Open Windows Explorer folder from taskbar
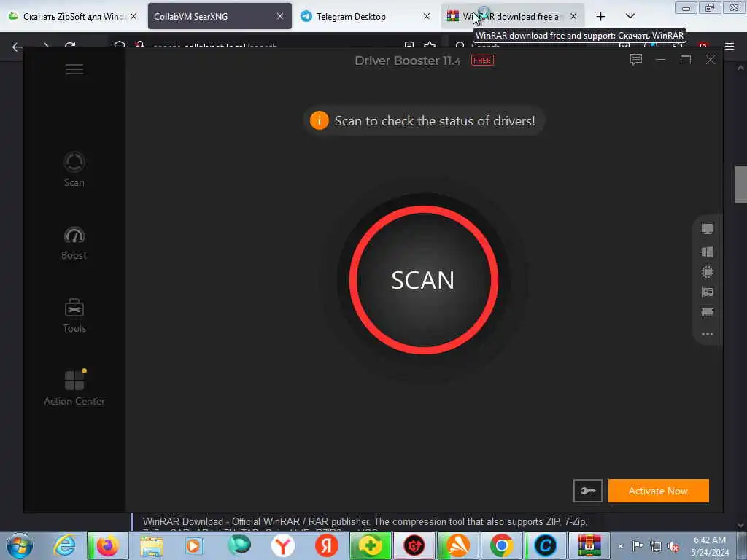Image resolution: width=747 pixels, height=560 pixels. (152, 545)
